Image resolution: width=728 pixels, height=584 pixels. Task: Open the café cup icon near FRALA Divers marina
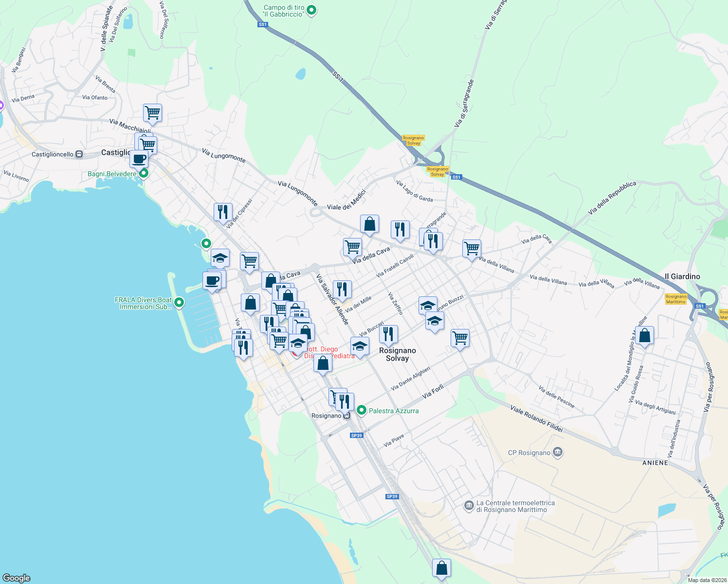213,280
